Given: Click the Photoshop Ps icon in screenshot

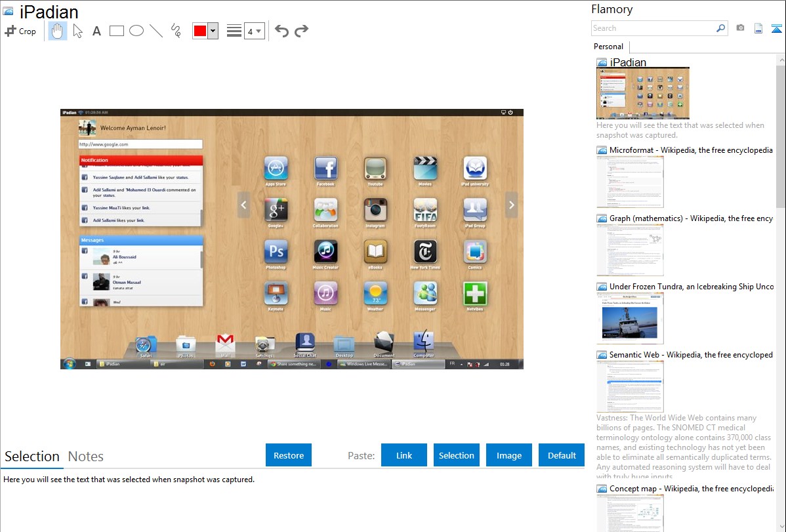Looking at the screenshot, I should coord(276,252).
